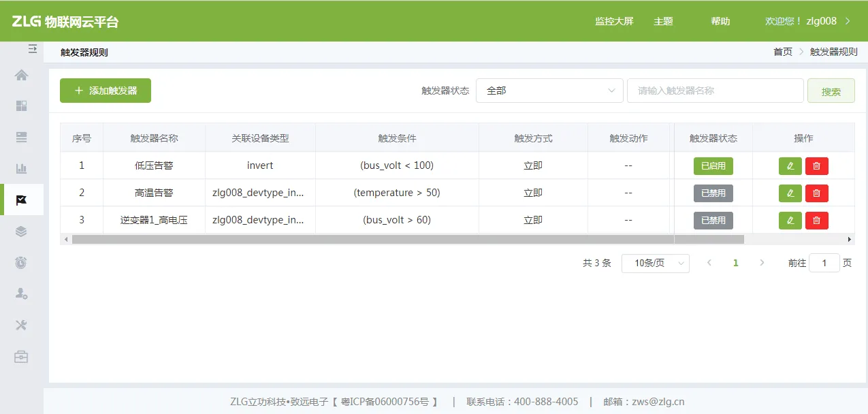Open the alarm clock sidebar icon
Screen dimensions: 868x414
21,263
